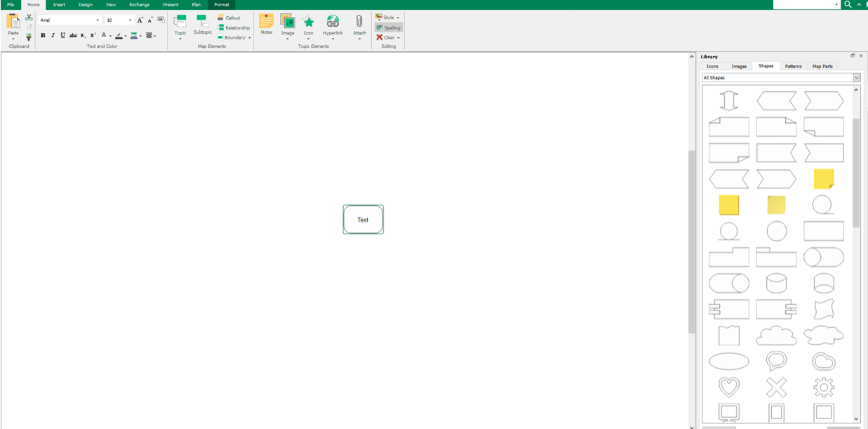Screen dimensions: 868x429
Task: Click the font color A swatch
Action: [x=104, y=35]
